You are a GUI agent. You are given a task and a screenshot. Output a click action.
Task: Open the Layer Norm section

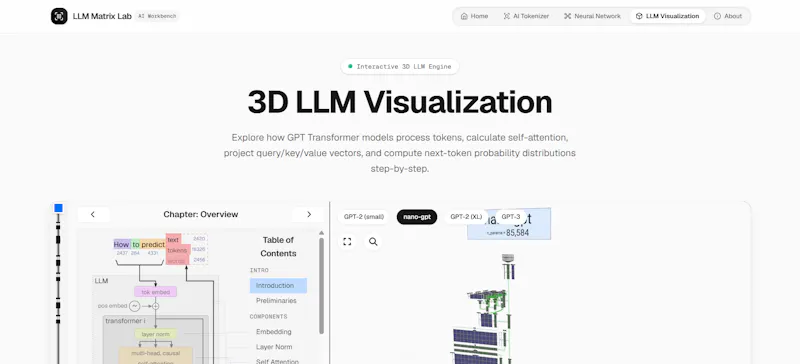pos(274,347)
